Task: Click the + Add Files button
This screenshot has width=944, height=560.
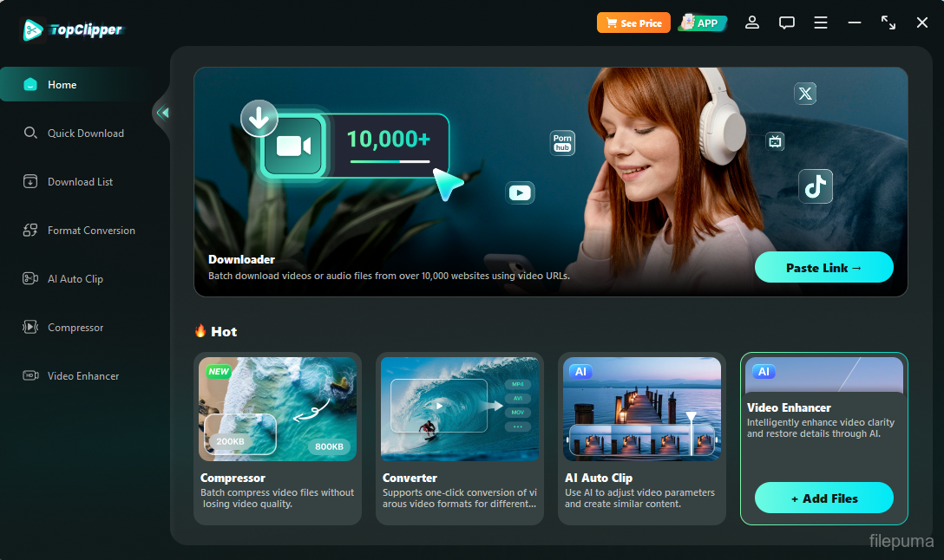Action: (823, 498)
